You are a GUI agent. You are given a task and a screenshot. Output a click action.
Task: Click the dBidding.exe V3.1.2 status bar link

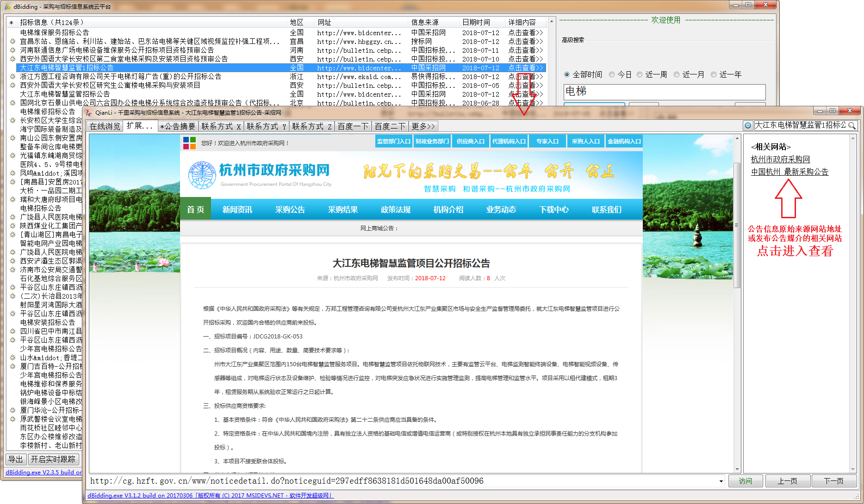point(210,496)
